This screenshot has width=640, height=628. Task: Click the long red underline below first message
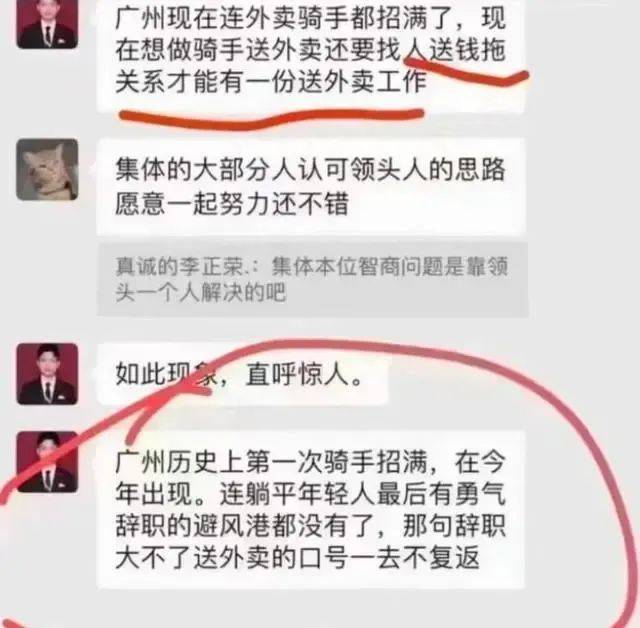tap(271, 118)
